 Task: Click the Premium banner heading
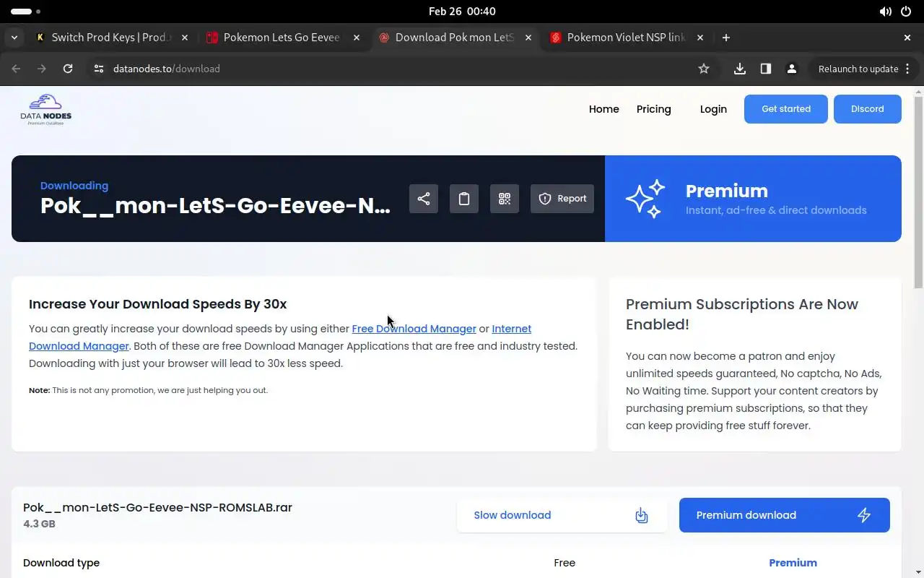[726, 191]
